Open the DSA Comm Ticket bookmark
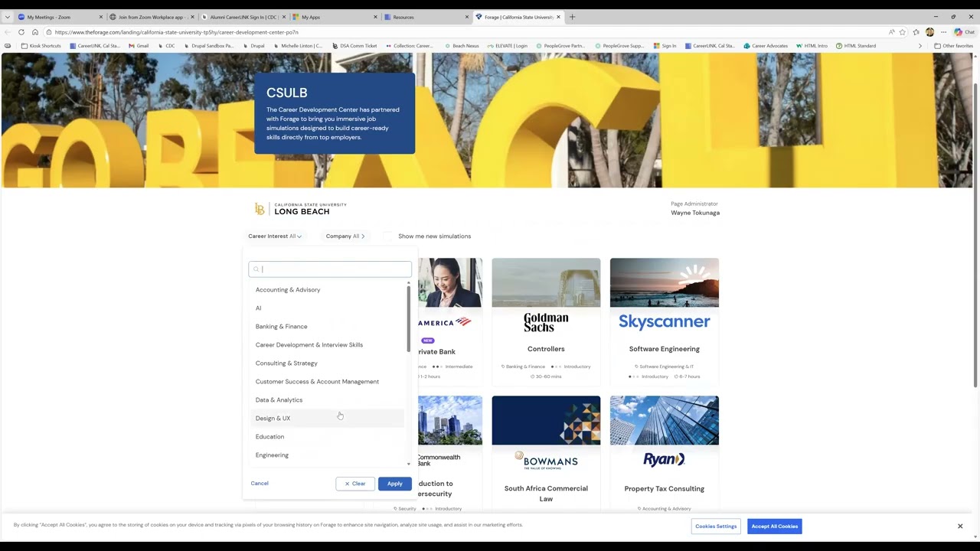 click(x=354, y=46)
